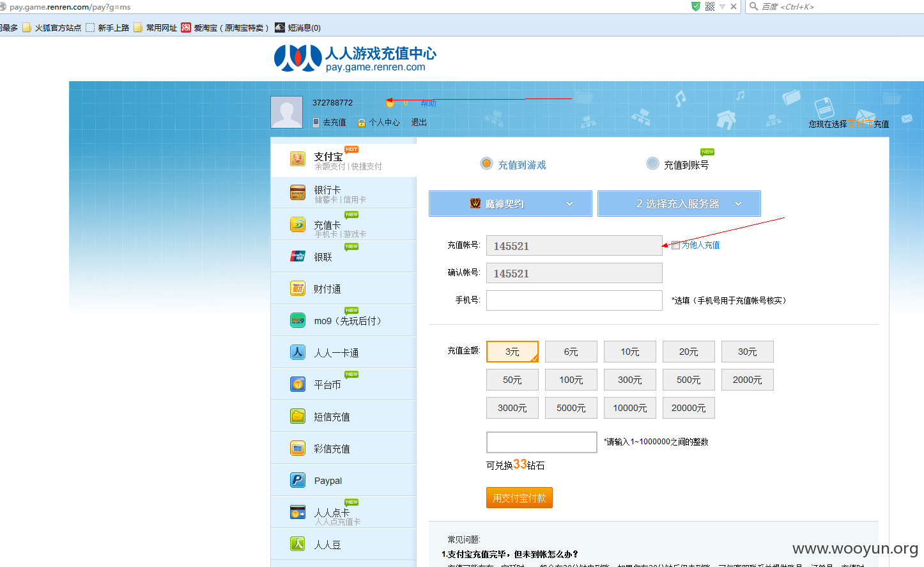Click the 人人一卡通 icon
The width and height of the screenshot is (924, 567).
coord(298,352)
